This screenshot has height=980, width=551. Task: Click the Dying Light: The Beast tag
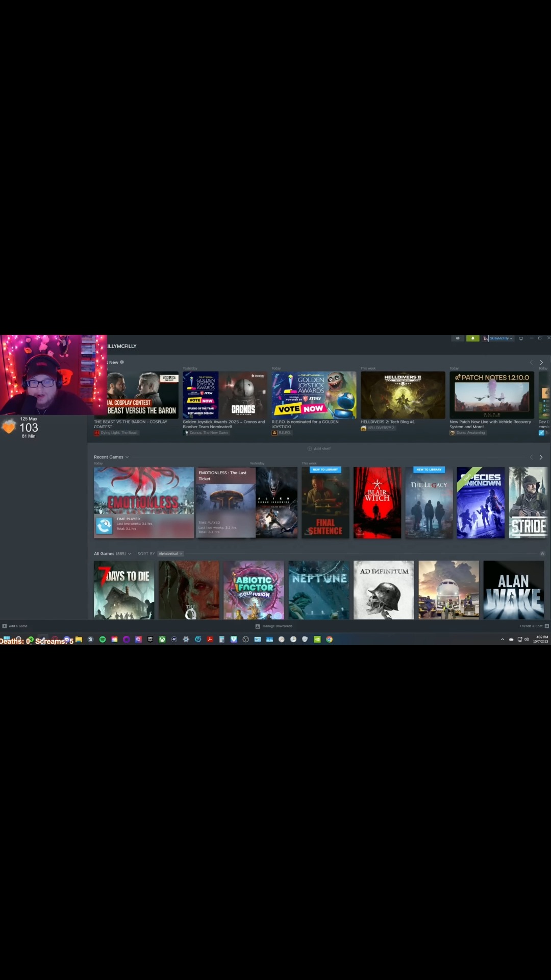(116, 433)
